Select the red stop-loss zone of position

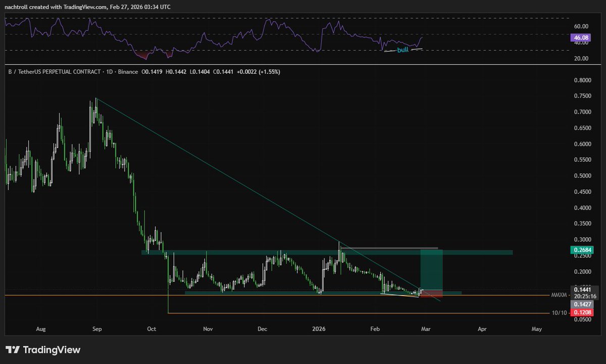[431, 294]
